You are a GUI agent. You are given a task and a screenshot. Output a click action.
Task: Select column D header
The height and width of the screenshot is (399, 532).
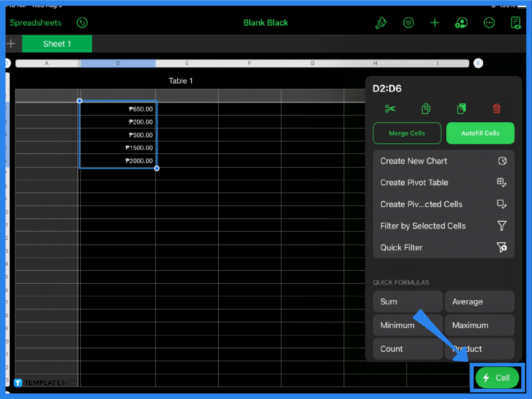coord(118,63)
